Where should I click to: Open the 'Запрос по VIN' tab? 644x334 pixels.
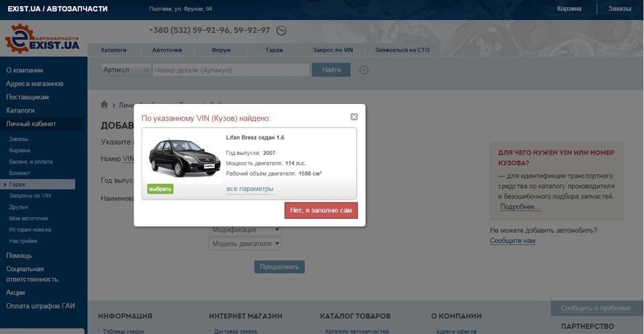pos(333,50)
